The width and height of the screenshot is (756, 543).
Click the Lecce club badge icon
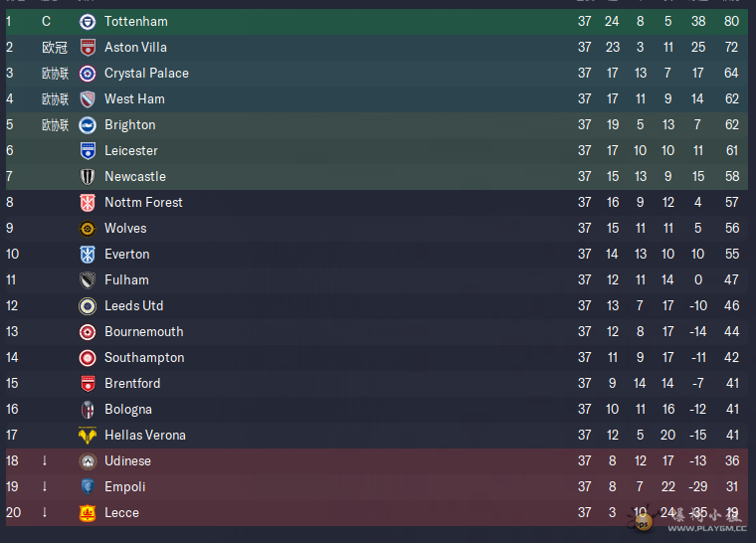coord(88,512)
